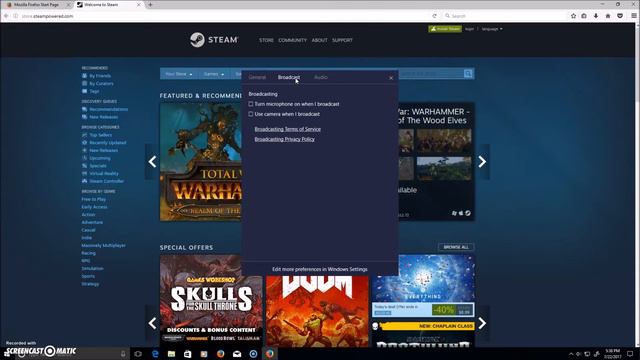The image size is (640, 360).
Task: Reload the page in Firefox
Action: click(434, 16)
